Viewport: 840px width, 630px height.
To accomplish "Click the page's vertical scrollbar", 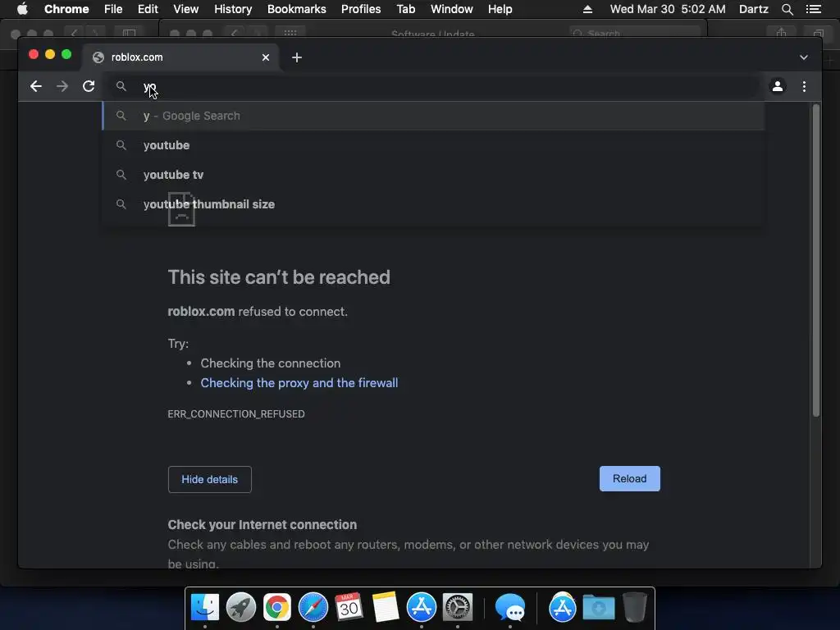I will [816, 260].
